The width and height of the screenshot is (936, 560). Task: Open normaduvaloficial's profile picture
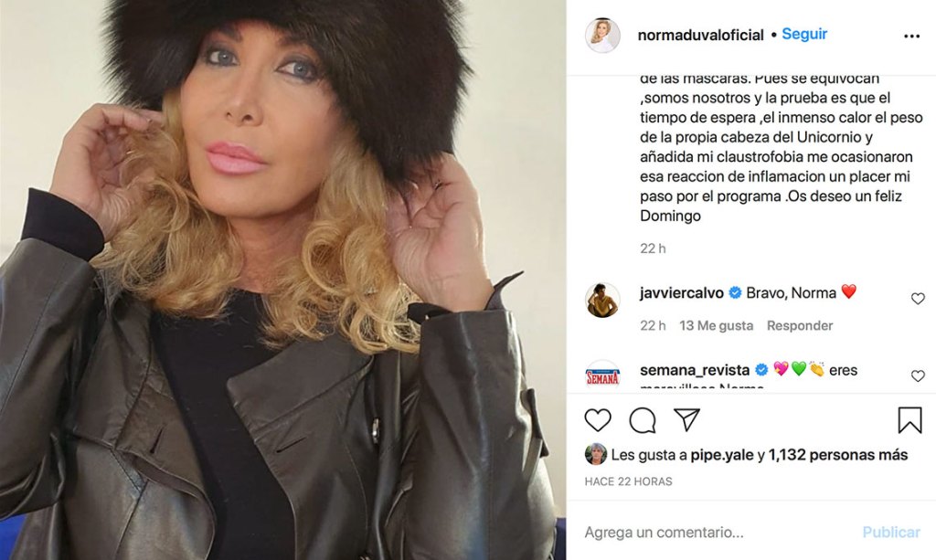click(x=602, y=36)
